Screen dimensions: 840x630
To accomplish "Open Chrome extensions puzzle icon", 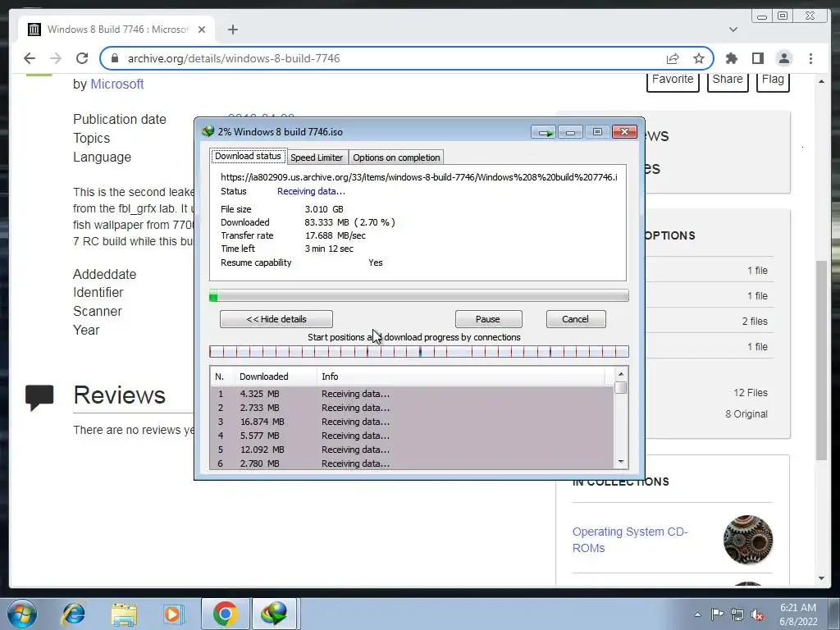I will click(x=731, y=58).
